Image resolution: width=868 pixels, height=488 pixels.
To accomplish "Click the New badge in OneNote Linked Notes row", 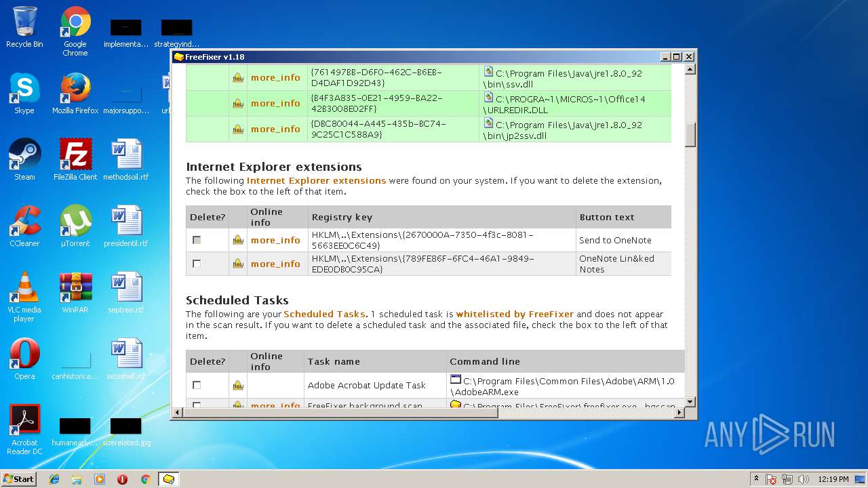I will click(238, 264).
